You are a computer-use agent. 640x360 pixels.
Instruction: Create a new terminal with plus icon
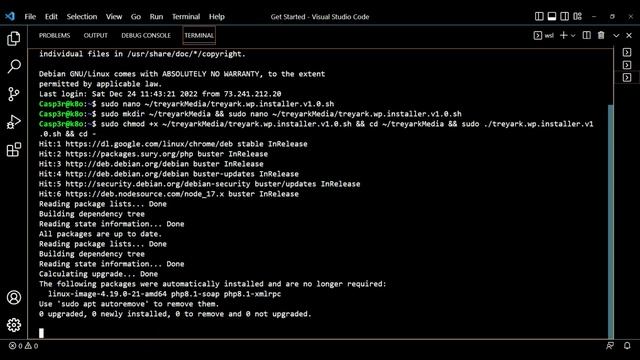tap(564, 36)
